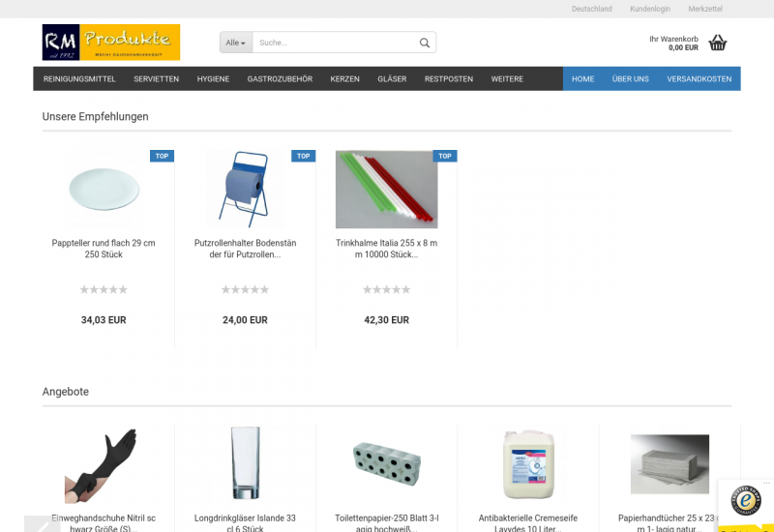This screenshot has width=774, height=532.
Task: Open the Merkzettel link
Action: pyautogui.click(x=705, y=9)
